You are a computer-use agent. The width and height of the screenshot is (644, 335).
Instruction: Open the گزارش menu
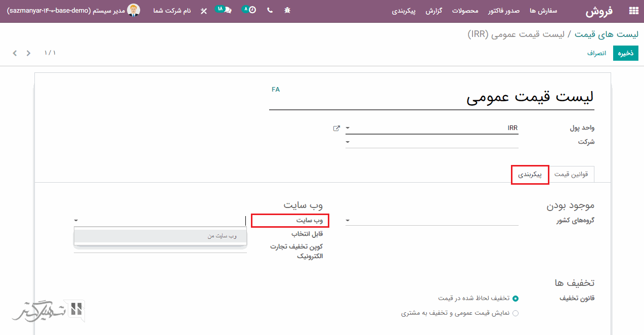434,11
